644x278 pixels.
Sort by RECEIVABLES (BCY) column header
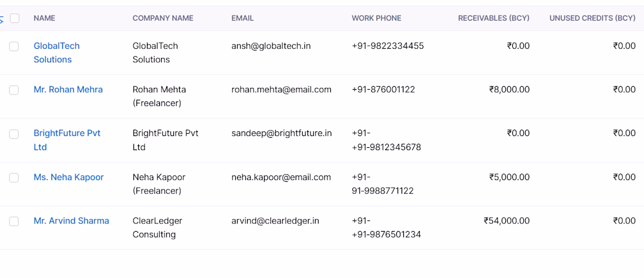[494, 18]
